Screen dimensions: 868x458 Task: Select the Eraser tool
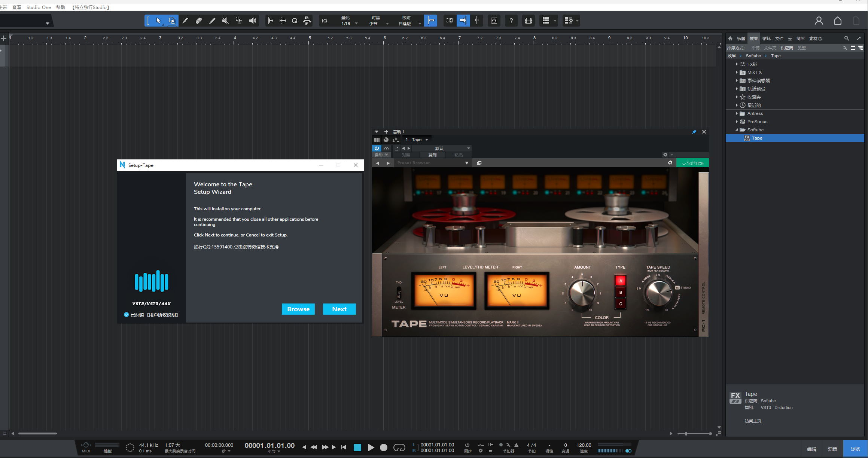tap(199, 21)
